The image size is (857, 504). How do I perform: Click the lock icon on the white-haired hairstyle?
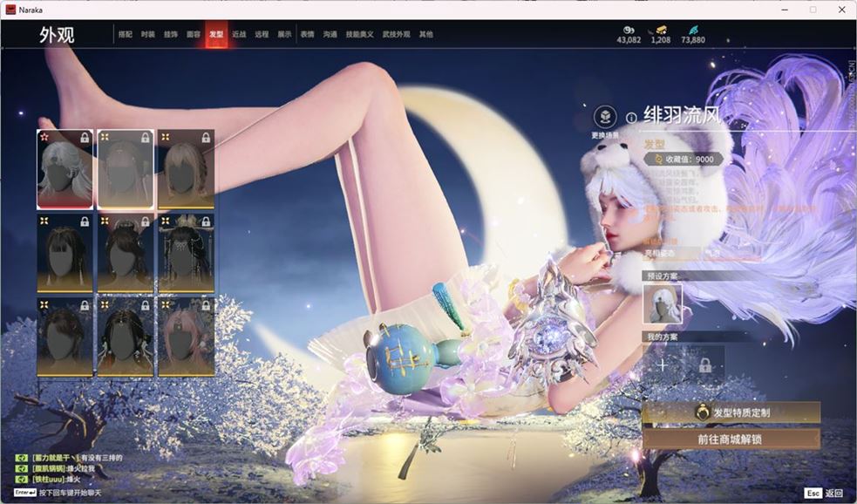pyautogui.click(x=85, y=138)
